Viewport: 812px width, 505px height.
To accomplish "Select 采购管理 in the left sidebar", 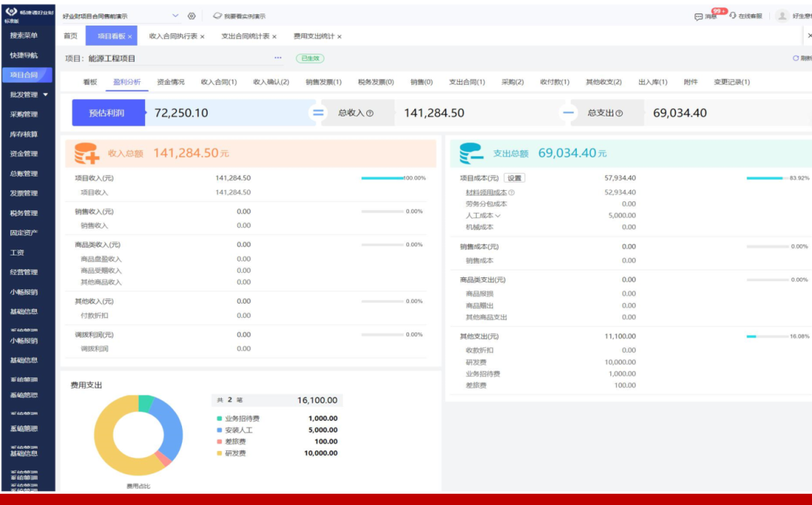I will click(23, 114).
